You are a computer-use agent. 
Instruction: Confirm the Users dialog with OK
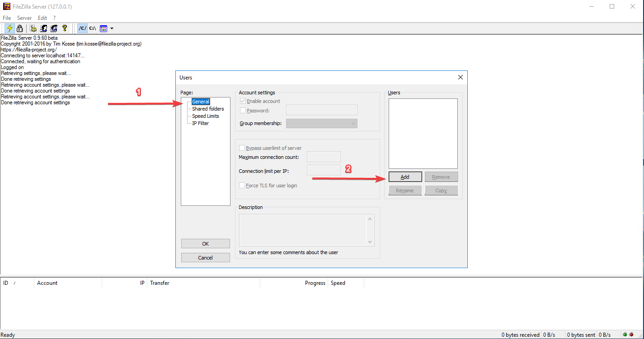pyautogui.click(x=206, y=244)
